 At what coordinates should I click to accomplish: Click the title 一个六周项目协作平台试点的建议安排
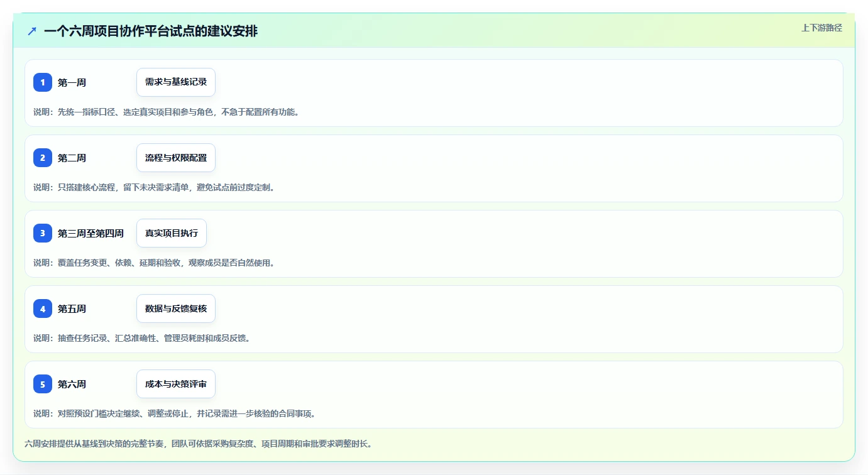(151, 31)
